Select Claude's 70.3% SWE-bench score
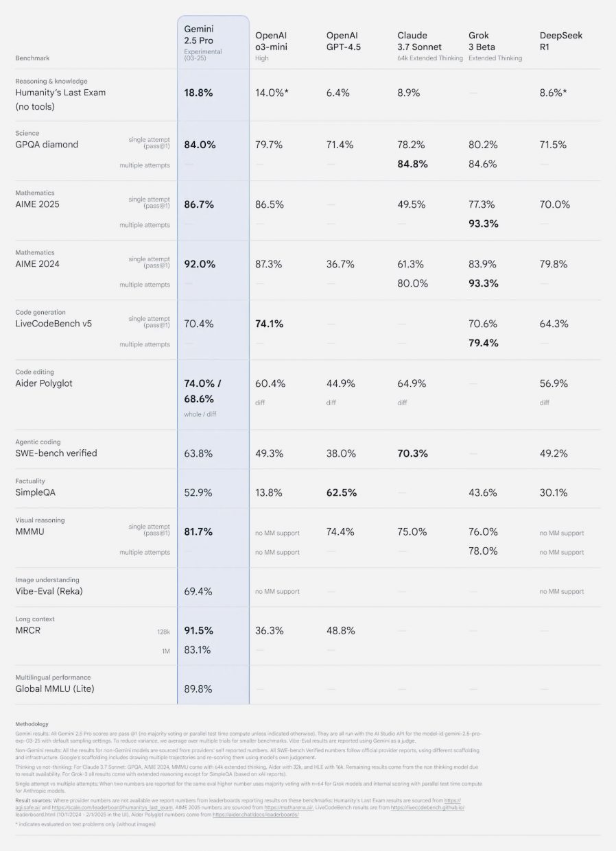This screenshot has width=616, height=851. coord(413,453)
